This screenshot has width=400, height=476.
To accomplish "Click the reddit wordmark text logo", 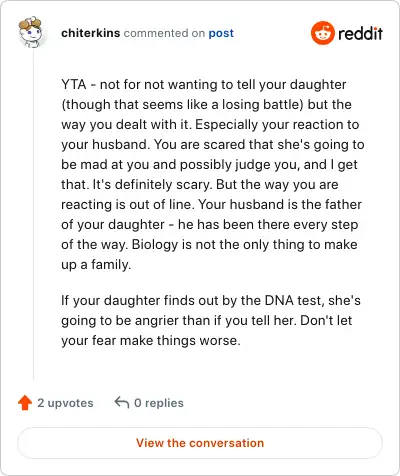I will point(360,33).
